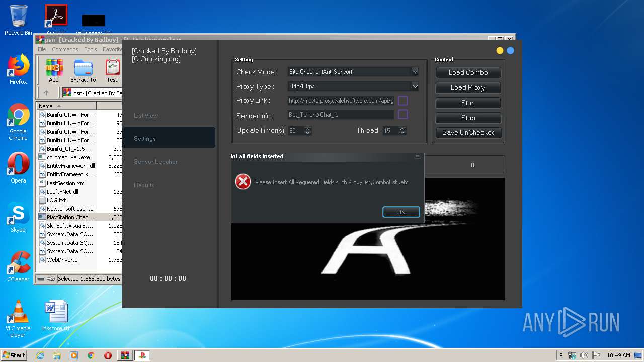Click the Thread spinner arrows
The image size is (644, 362).
[x=402, y=131]
